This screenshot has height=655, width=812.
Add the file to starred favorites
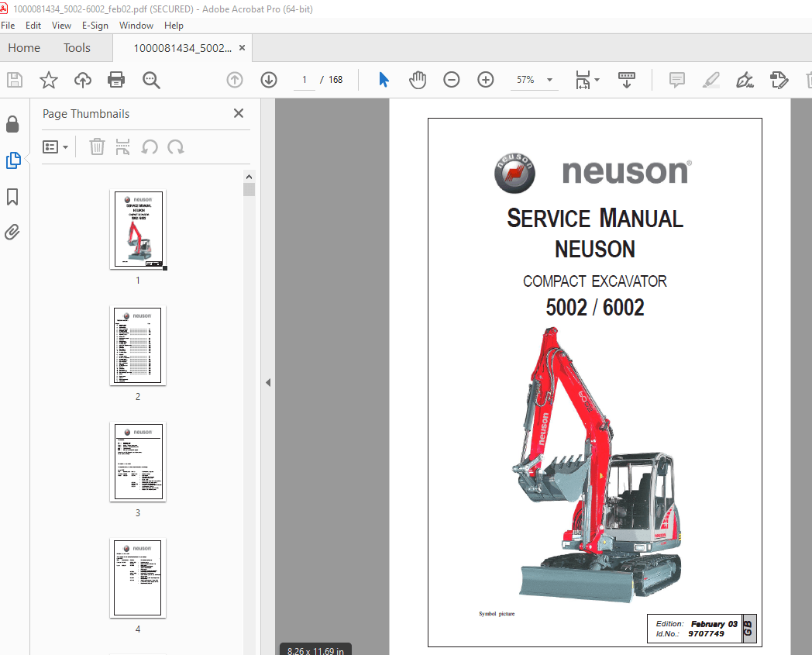pyautogui.click(x=49, y=80)
